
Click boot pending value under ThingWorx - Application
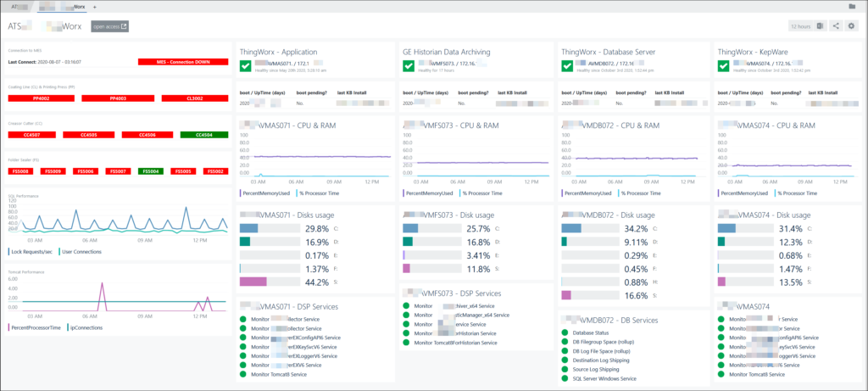pos(299,103)
